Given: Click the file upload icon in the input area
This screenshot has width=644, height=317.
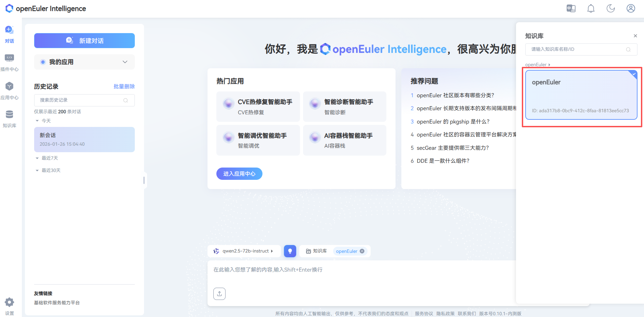Looking at the screenshot, I should [219, 293].
